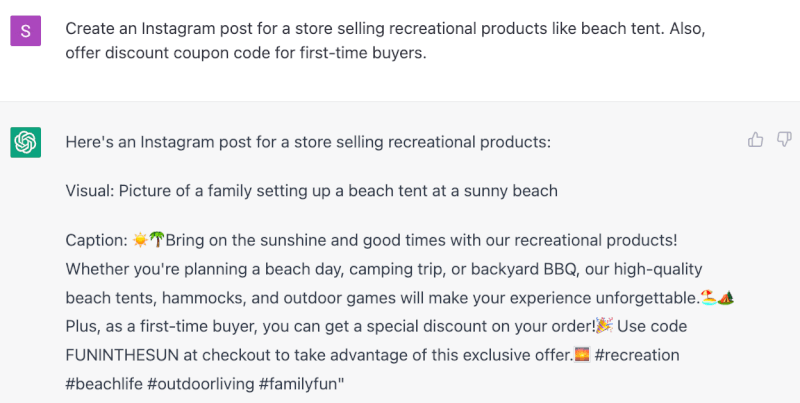The height and width of the screenshot is (403, 800).
Task: Click the Visual description line
Action: pos(311,191)
